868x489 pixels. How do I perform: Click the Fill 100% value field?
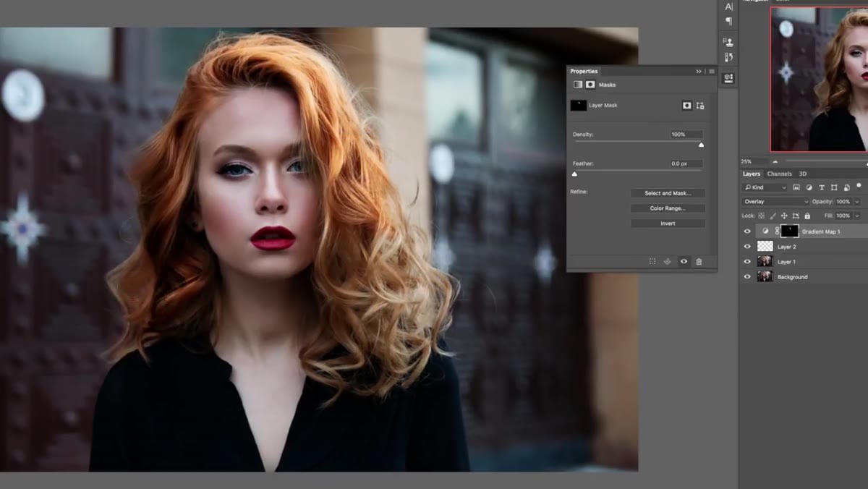tap(843, 216)
